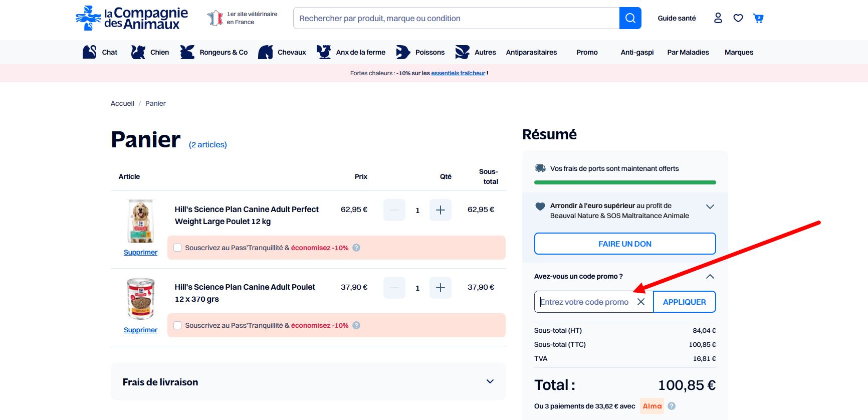The image size is (868, 420).
Task: Click the France map icon in header
Action: (x=215, y=18)
